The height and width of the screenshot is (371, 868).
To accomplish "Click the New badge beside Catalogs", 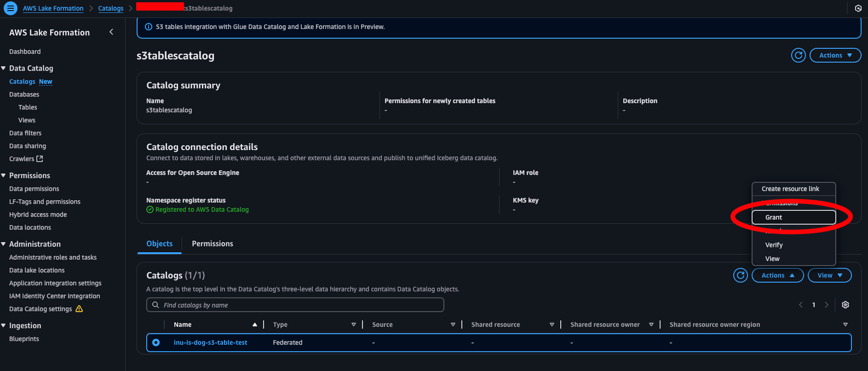I will [x=46, y=81].
